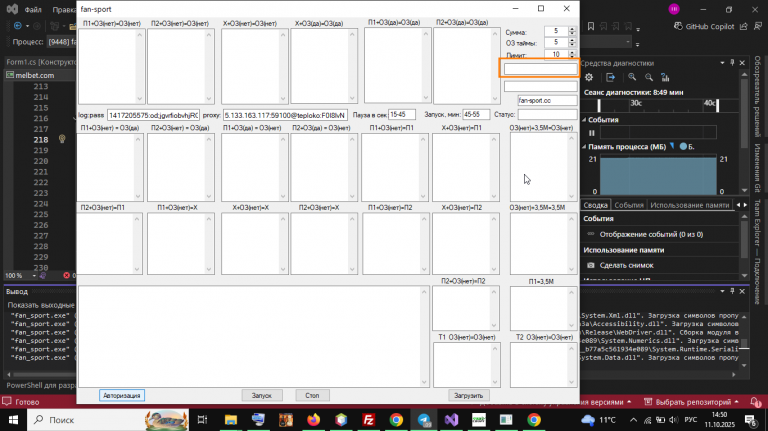Zoom out on diagnostics timeline
This screenshot has height=431, width=768.
coord(649,77)
